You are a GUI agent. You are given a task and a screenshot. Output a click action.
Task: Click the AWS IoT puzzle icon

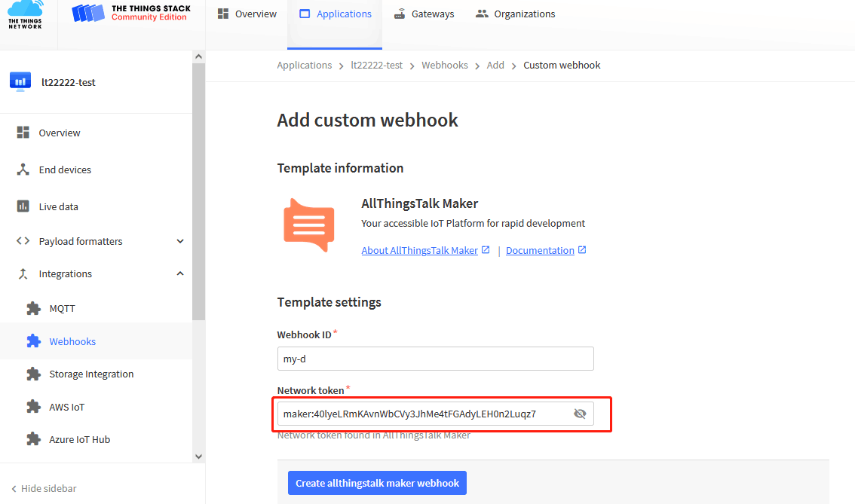[x=34, y=407]
